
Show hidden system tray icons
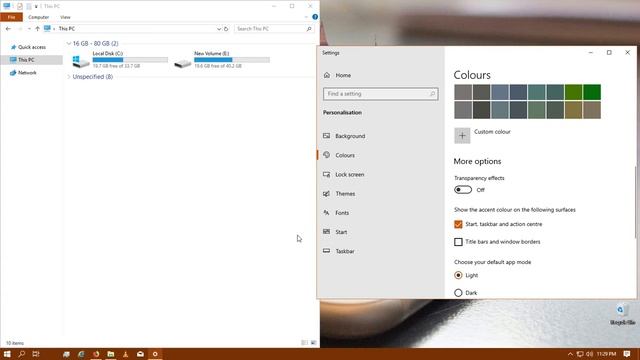pyautogui.click(x=570, y=354)
